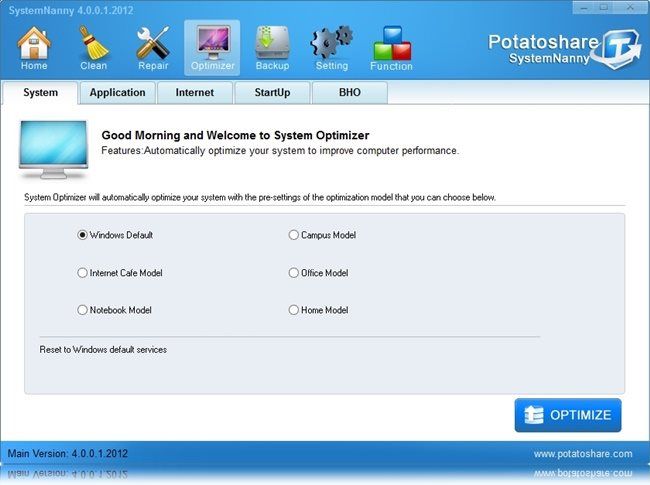Minimize the SystemNanny window

pos(584,7)
